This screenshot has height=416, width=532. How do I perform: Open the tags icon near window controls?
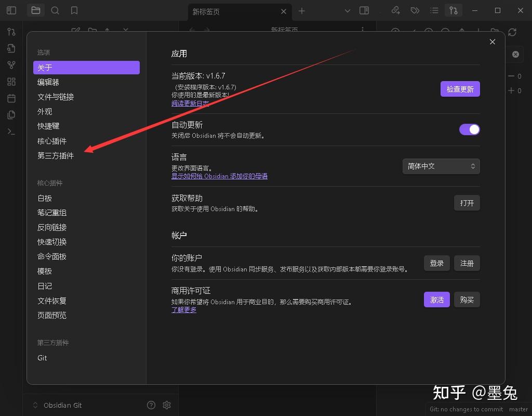pyautogui.click(x=415, y=10)
